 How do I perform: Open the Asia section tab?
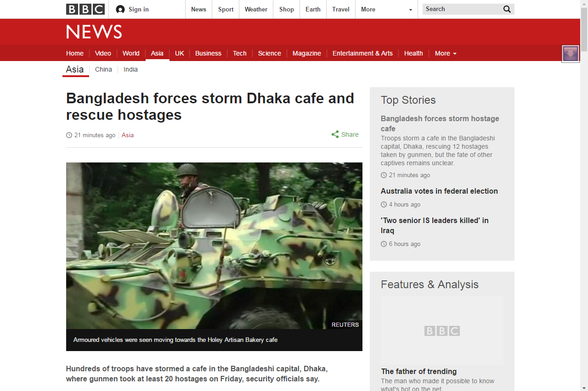pyautogui.click(x=157, y=53)
